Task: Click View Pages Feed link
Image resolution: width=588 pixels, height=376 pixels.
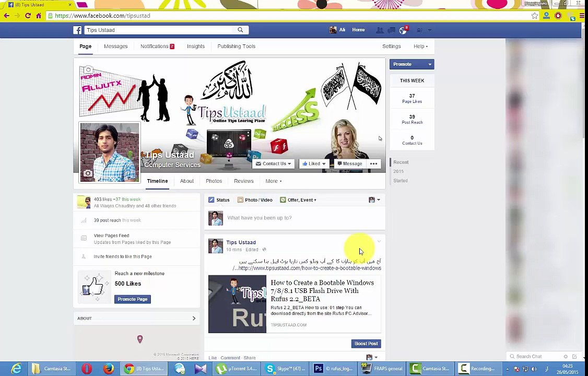Action: (111, 236)
